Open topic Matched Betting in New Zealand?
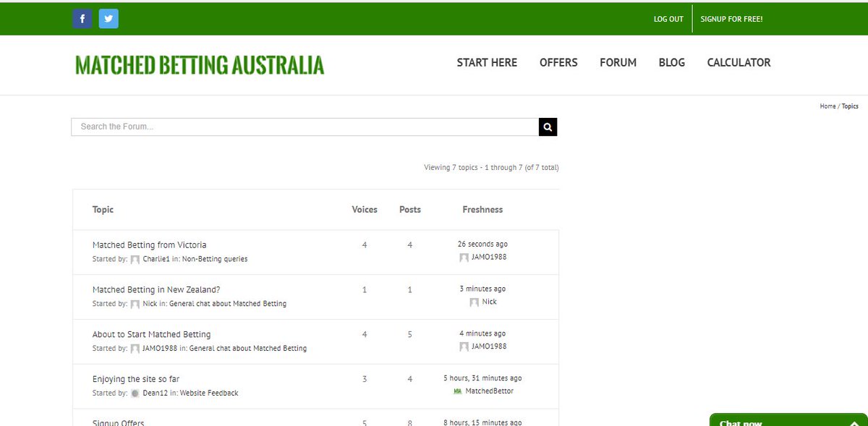This screenshot has height=426, width=868. tap(156, 290)
